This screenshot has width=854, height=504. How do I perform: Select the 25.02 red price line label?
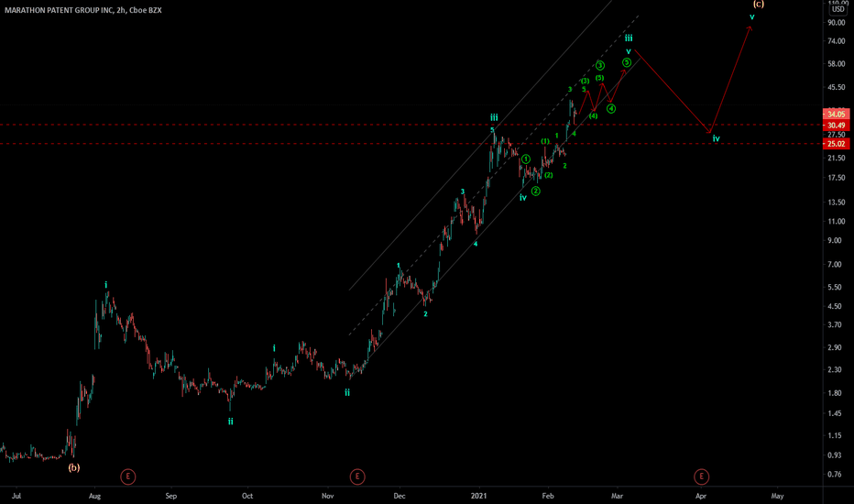tap(836, 144)
